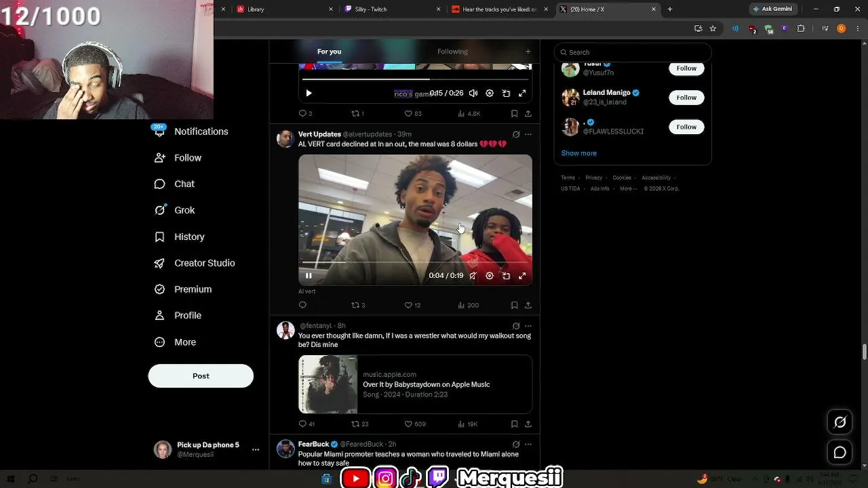Viewport: 868px width, 488px height.
Task: Switch to the Hear the tracks tab
Action: point(500,9)
